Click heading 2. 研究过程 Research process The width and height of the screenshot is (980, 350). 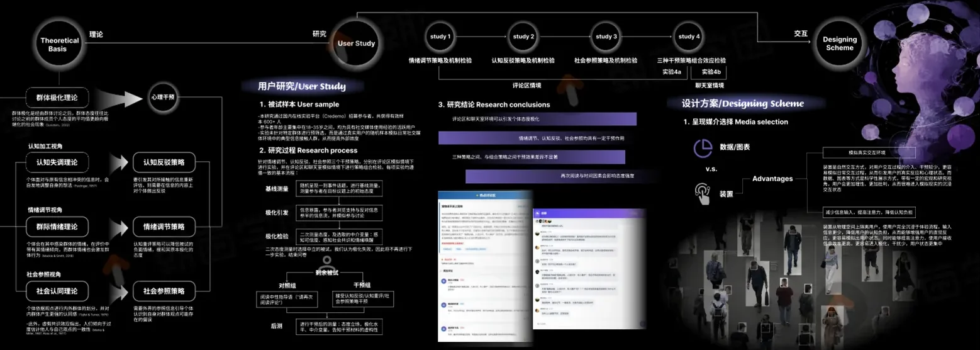tap(308, 150)
